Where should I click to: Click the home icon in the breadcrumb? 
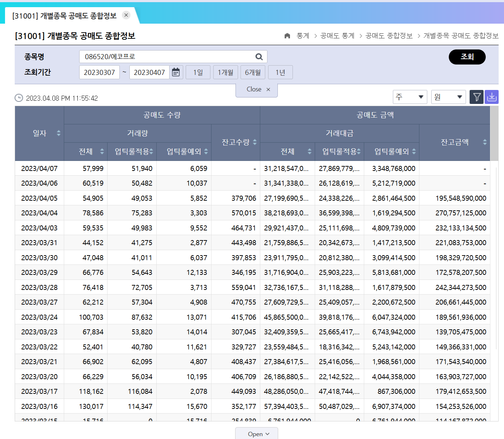pos(287,36)
